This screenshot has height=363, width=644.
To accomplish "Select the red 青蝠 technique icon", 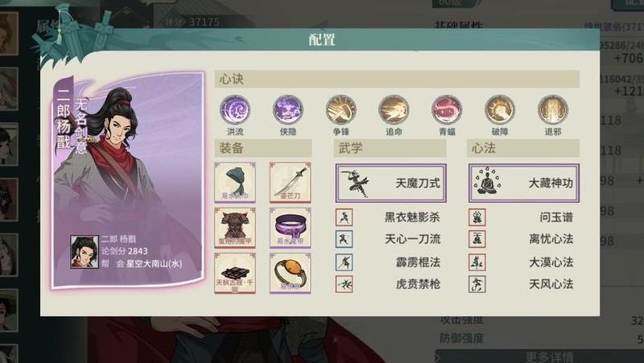I will 447,109.
